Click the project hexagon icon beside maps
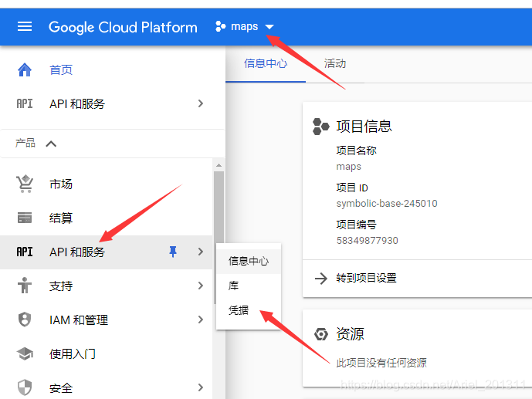Screen dimensions: 532x399 [221, 26]
